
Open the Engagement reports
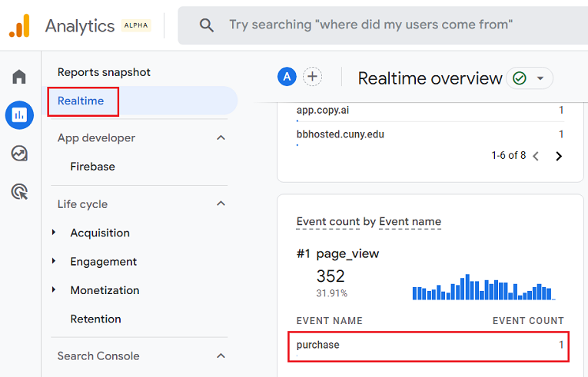point(104,262)
